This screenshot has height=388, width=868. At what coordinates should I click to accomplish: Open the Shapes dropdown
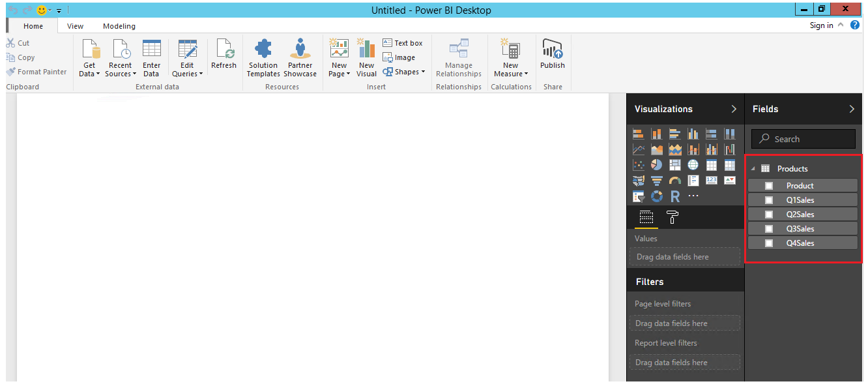[404, 72]
